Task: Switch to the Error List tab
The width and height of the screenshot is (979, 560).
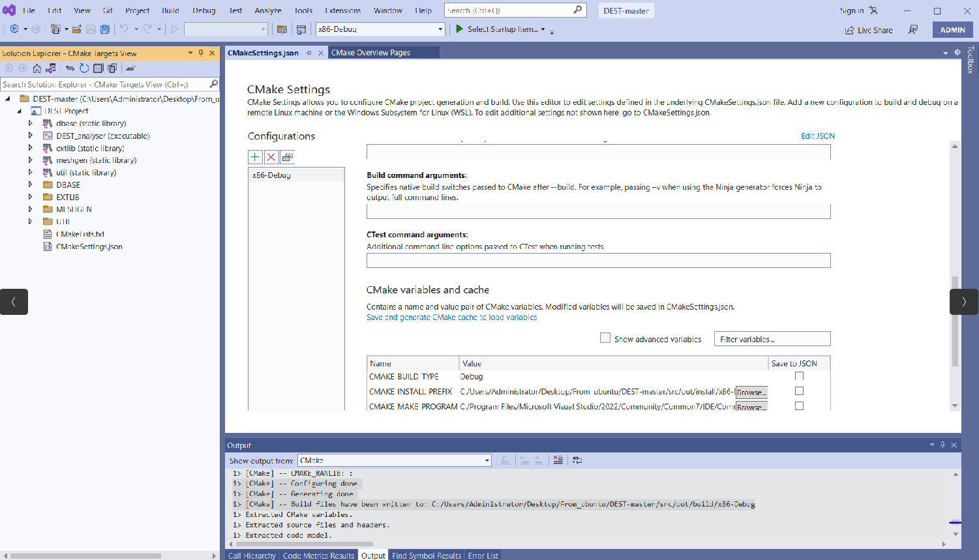Action: pos(483,555)
